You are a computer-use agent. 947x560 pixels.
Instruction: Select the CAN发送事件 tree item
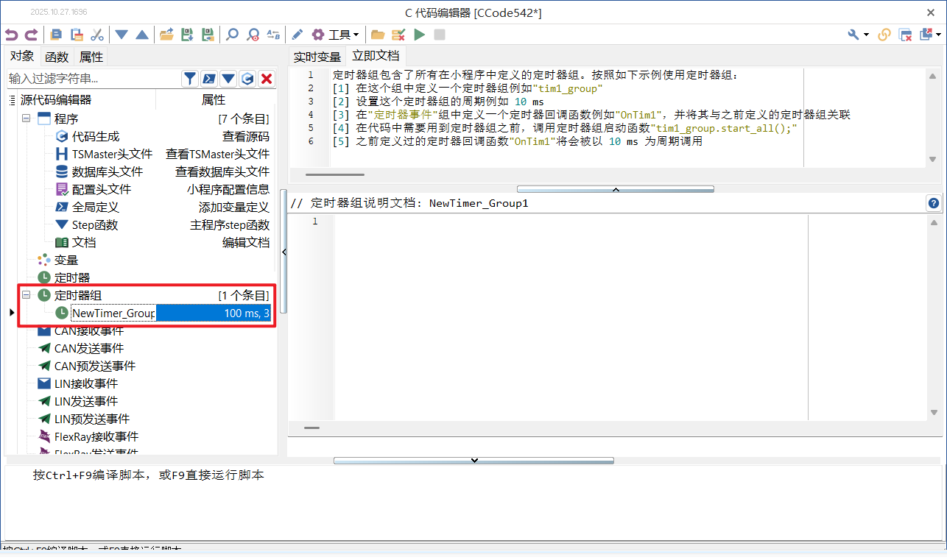(x=88, y=348)
